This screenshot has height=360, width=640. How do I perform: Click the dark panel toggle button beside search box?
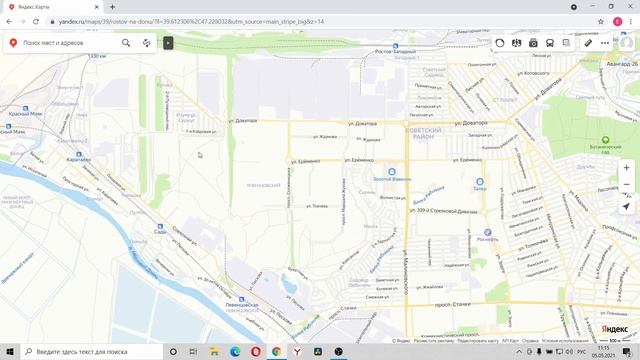coord(168,43)
